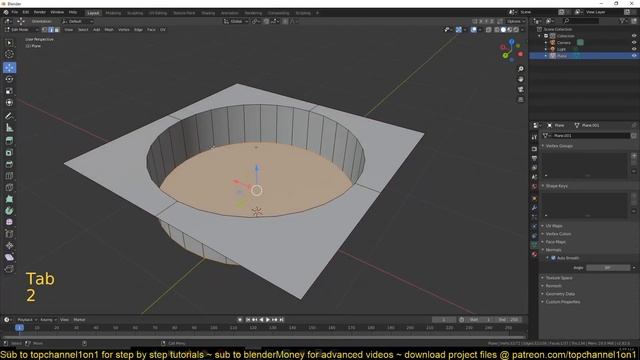Open the viewport Options dropdown
Image resolution: width=640 pixels, height=360 pixels.
[516, 21]
